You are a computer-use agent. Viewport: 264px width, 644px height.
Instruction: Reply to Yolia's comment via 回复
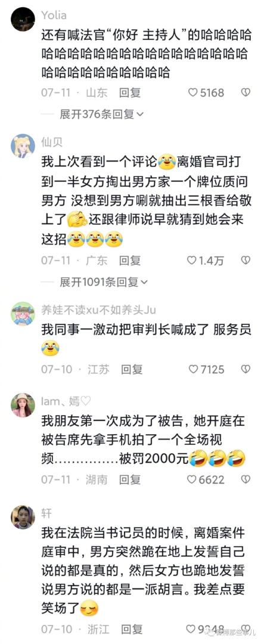pyautogui.click(x=130, y=93)
